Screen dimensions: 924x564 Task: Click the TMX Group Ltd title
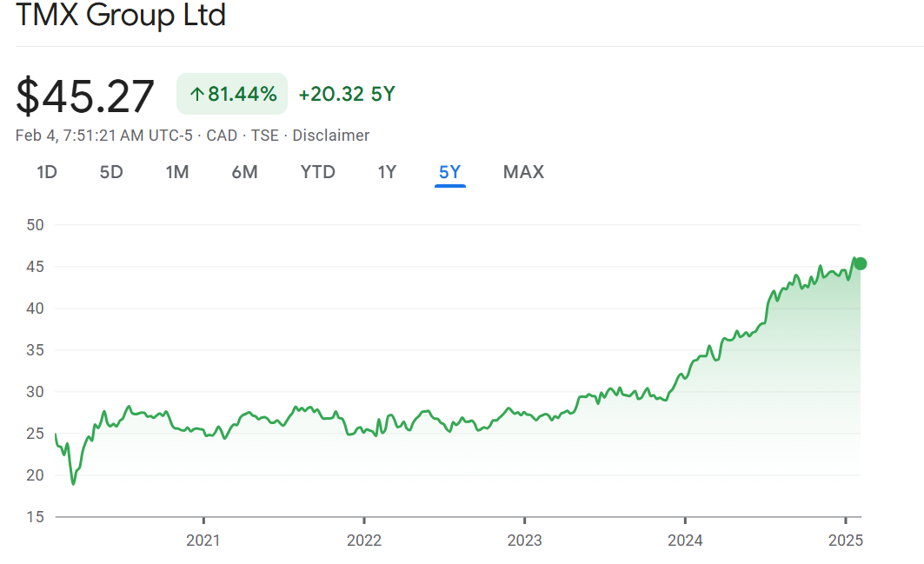point(121,16)
